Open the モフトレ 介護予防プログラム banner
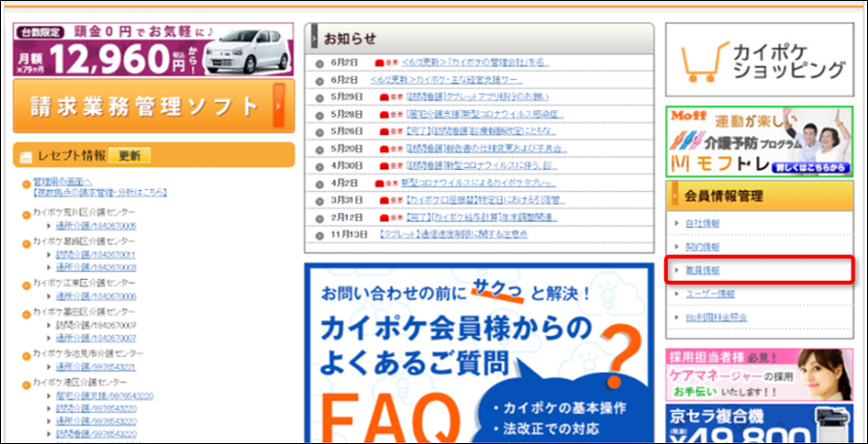 pos(760,142)
